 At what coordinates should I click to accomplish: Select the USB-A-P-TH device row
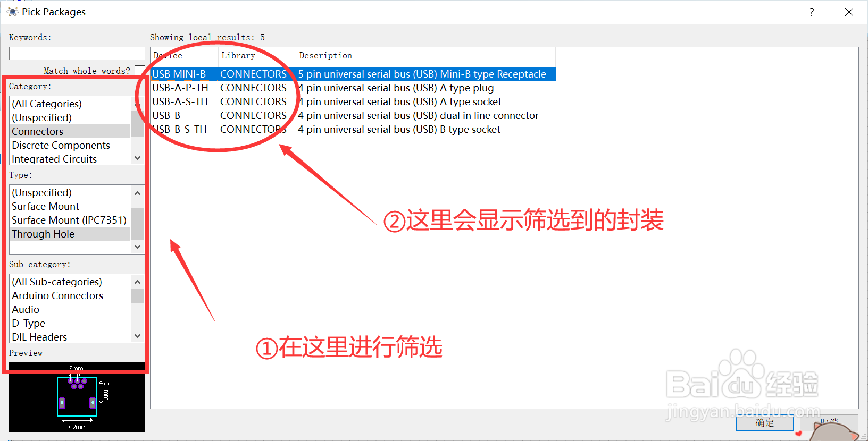(x=353, y=88)
